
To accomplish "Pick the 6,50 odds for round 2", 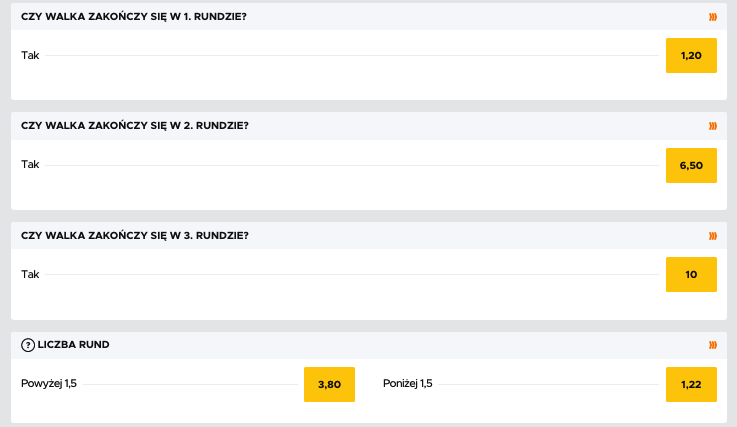I will (691, 165).
